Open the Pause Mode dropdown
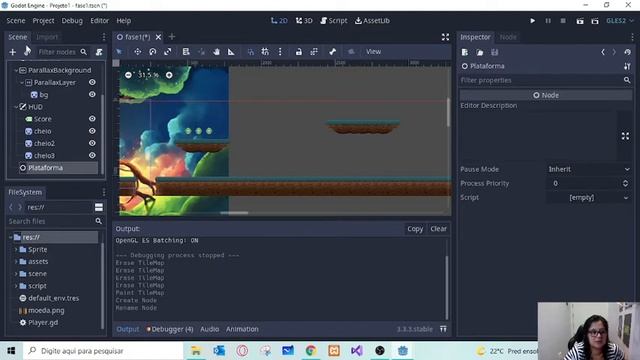Viewport: 640px width, 360px height. click(x=589, y=169)
